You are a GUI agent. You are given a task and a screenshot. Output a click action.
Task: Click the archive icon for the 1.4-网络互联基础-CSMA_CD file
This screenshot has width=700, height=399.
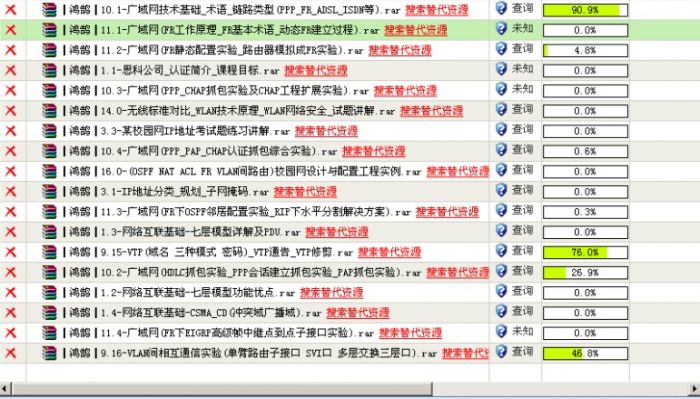tap(50, 312)
